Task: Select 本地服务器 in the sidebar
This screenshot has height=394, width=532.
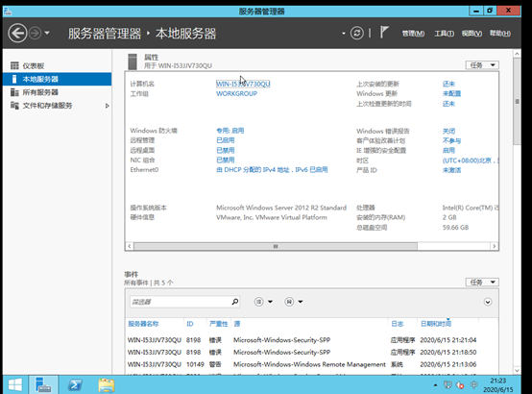Action: [57, 79]
